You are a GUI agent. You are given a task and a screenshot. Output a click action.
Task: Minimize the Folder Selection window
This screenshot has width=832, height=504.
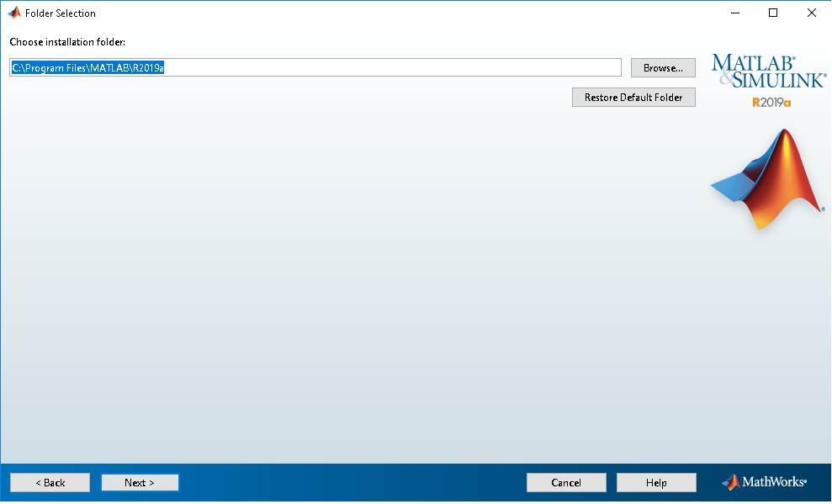coord(734,13)
